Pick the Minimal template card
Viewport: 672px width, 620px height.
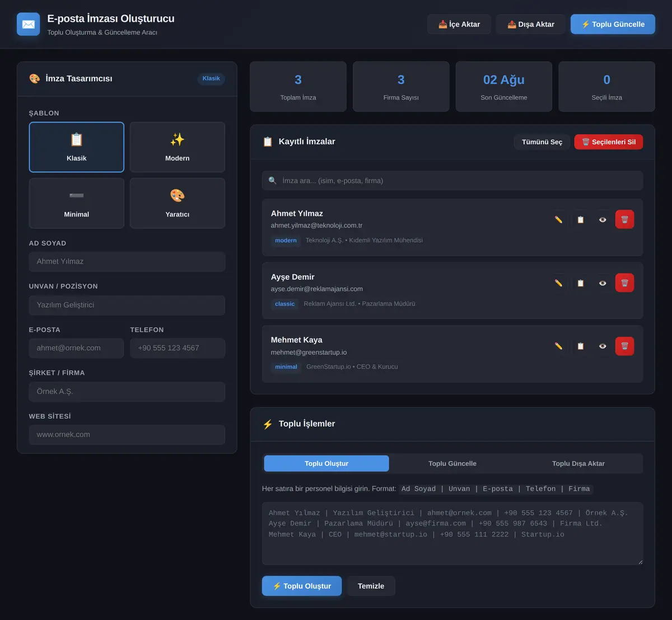(x=77, y=203)
